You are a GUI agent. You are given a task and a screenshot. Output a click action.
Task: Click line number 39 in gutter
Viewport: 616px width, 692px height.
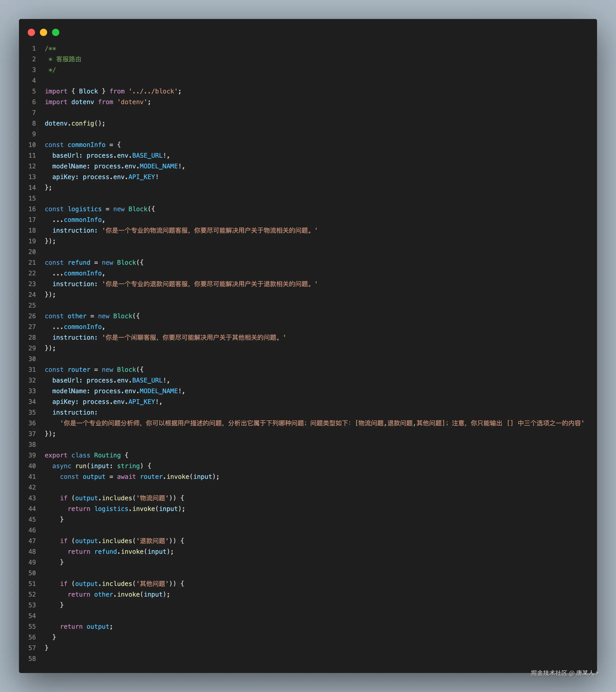pyautogui.click(x=32, y=455)
